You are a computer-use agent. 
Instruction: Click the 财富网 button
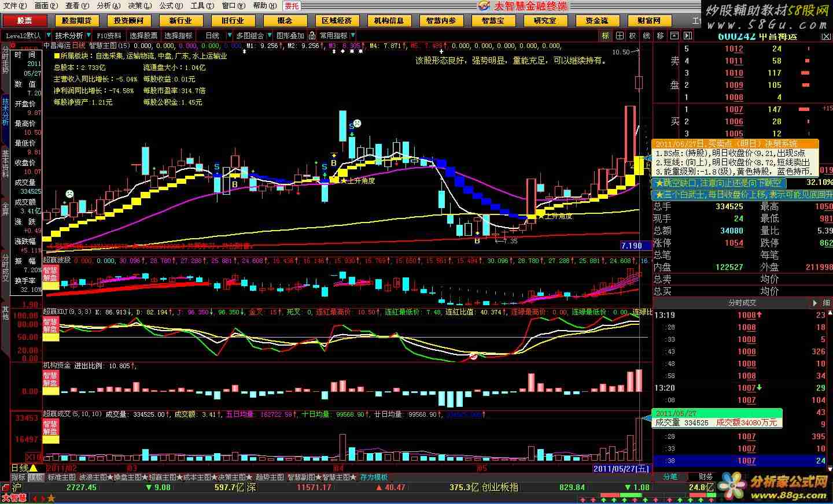(649, 20)
